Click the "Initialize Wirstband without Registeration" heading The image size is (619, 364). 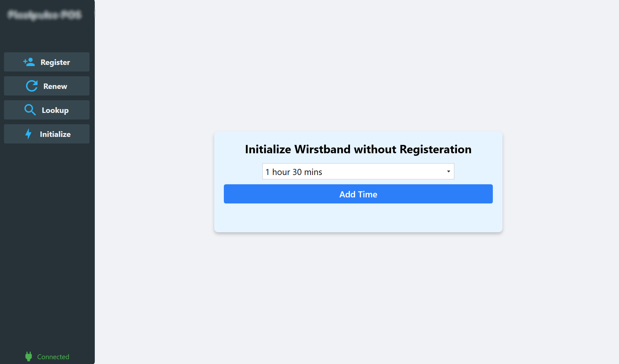[358, 149]
